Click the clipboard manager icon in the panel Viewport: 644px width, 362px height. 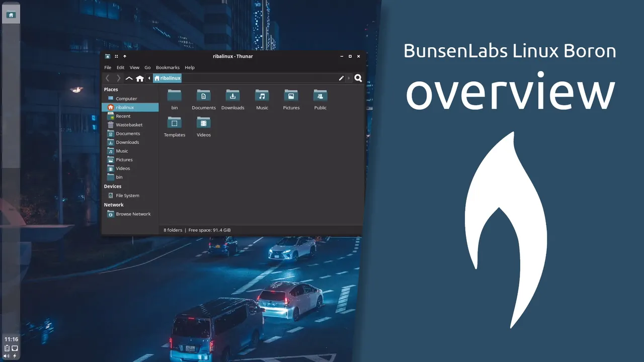pyautogui.click(x=7, y=348)
